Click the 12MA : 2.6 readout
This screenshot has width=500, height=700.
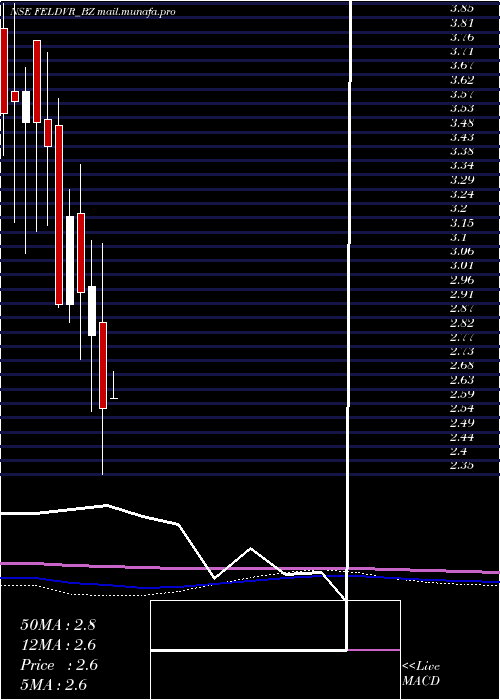(x=58, y=645)
